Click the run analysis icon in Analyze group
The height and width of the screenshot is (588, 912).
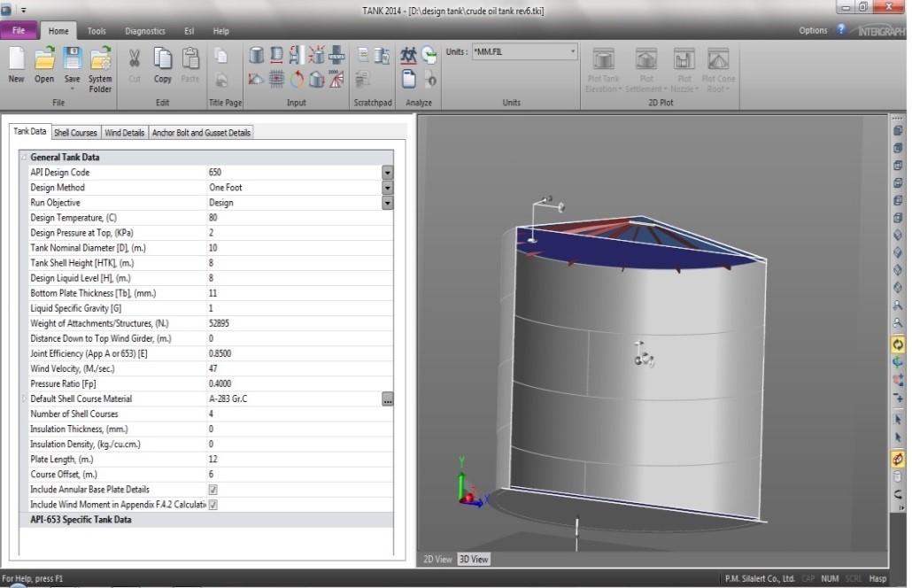408,56
